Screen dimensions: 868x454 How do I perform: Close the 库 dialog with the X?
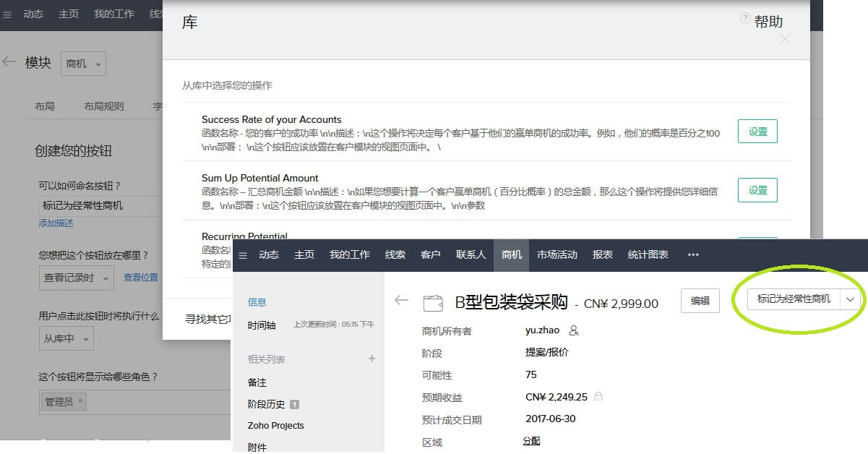[x=785, y=39]
